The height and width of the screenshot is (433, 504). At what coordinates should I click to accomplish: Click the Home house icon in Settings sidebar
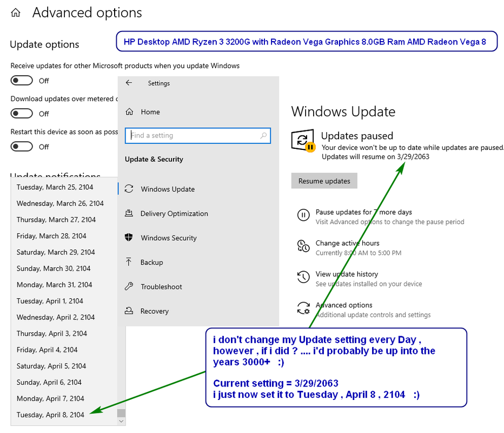129,111
